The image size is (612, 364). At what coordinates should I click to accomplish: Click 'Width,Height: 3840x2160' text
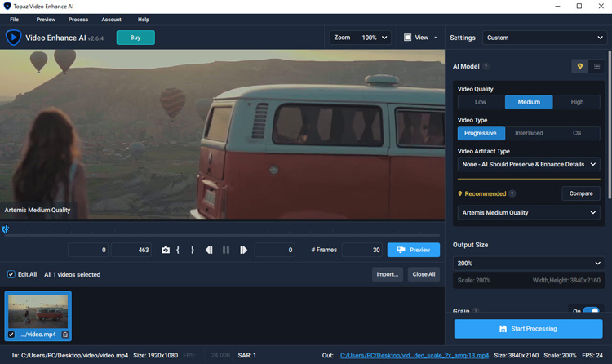tap(566, 281)
